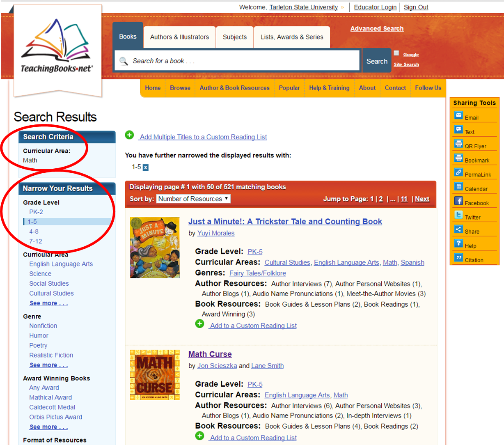Open the Popular menu item

(289, 88)
